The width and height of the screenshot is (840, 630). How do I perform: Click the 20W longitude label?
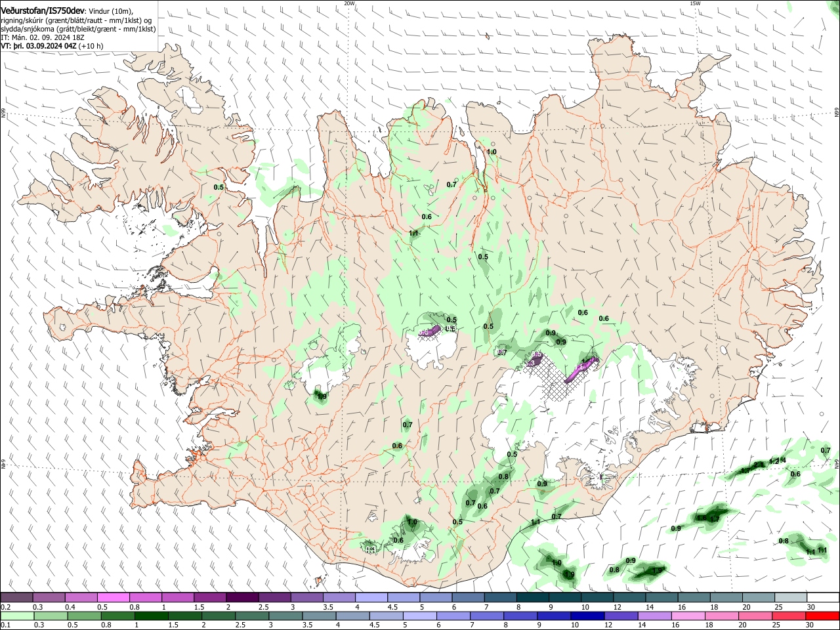point(349,3)
